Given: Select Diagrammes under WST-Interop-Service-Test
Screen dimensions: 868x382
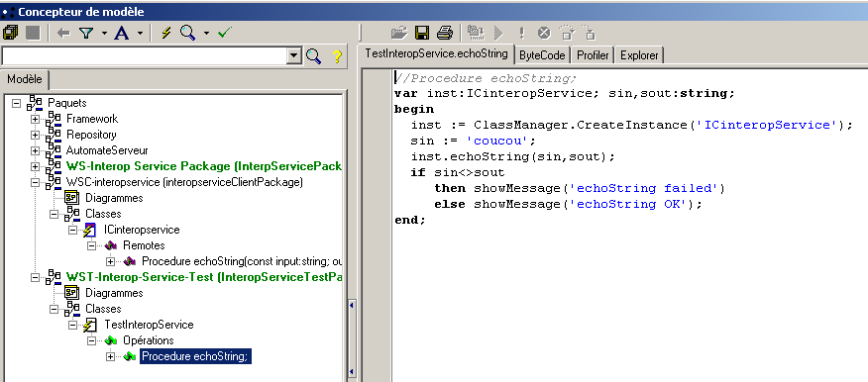Looking at the screenshot, I should 114,293.
